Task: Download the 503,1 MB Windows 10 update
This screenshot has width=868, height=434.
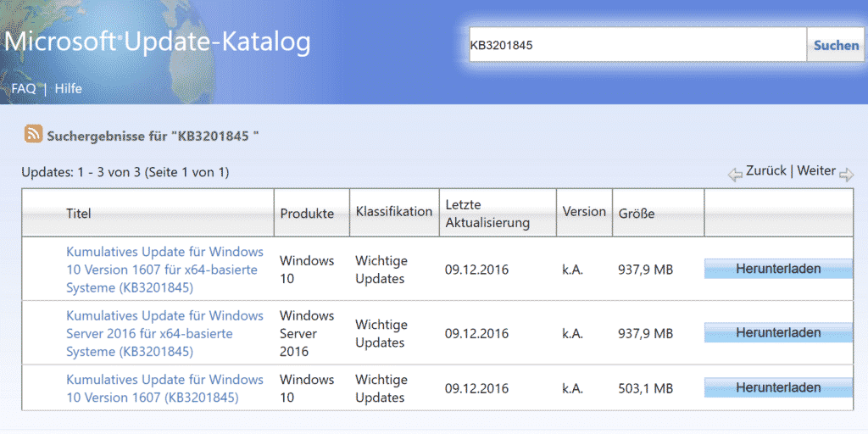Action: (778, 387)
